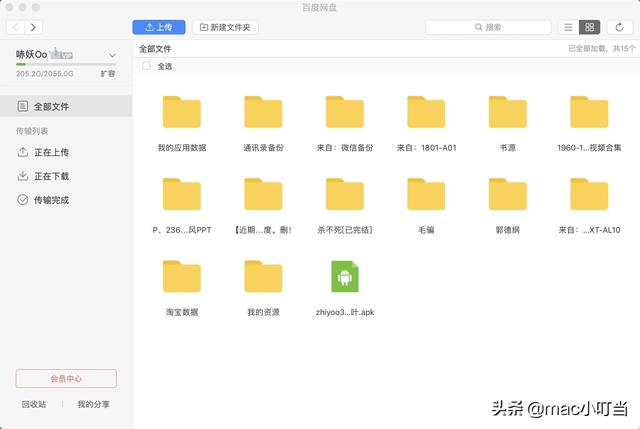Refresh the file list
640x429 pixels.
tap(619, 27)
